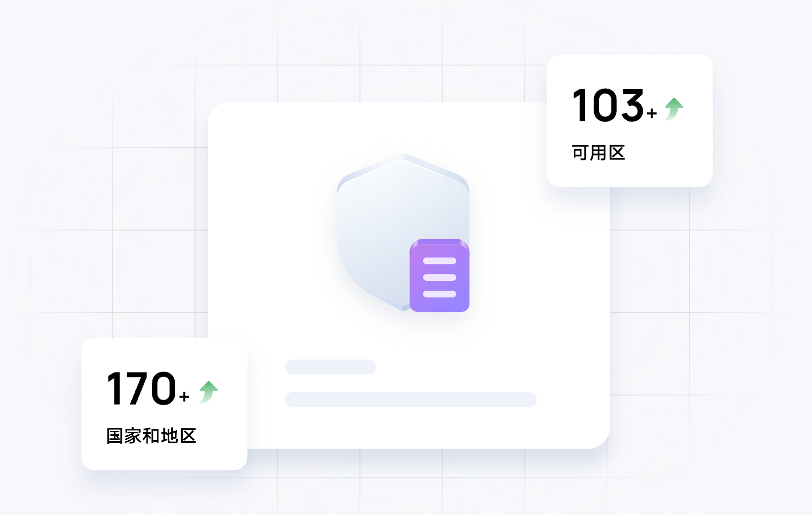Image resolution: width=812 pixels, height=515 pixels.
Task: Select the 170+ number text
Action: coord(148,389)
